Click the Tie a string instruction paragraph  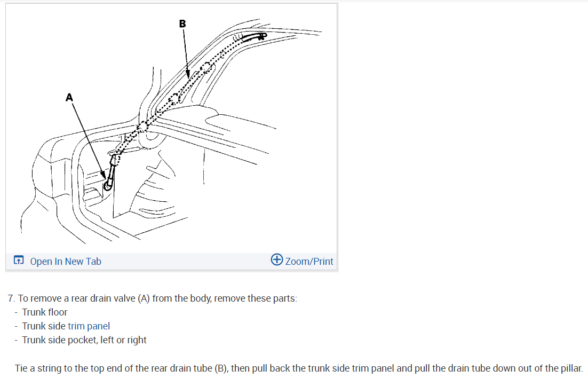(x=298, y=368)
